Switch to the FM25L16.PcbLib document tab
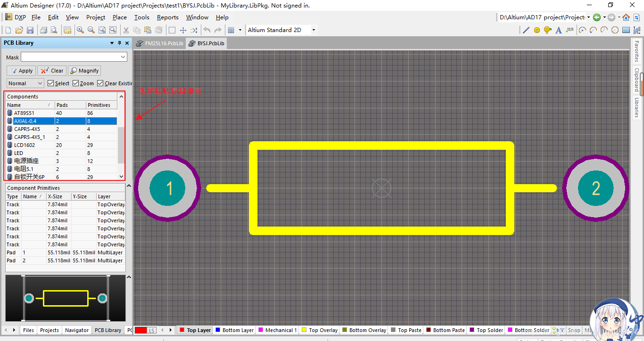 [x=160, y=43]
